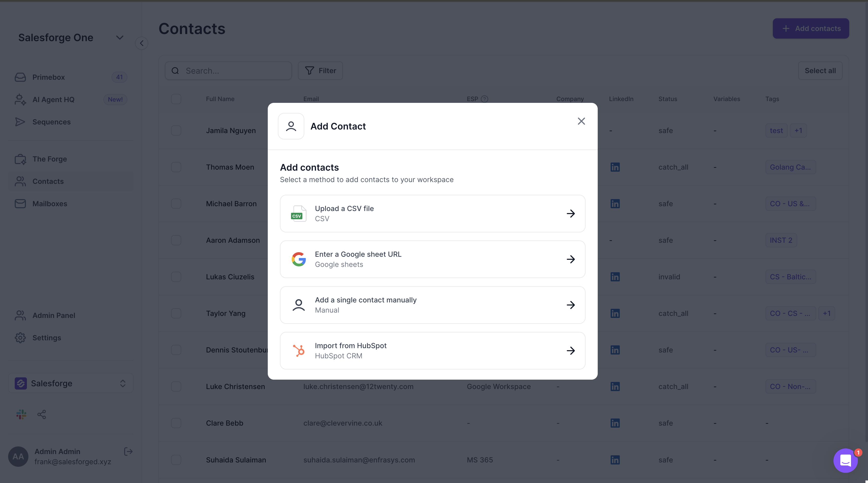Click arrow on Import from HubSpot row
Screen dimensions: 868x483
click(x=571, y=350)
